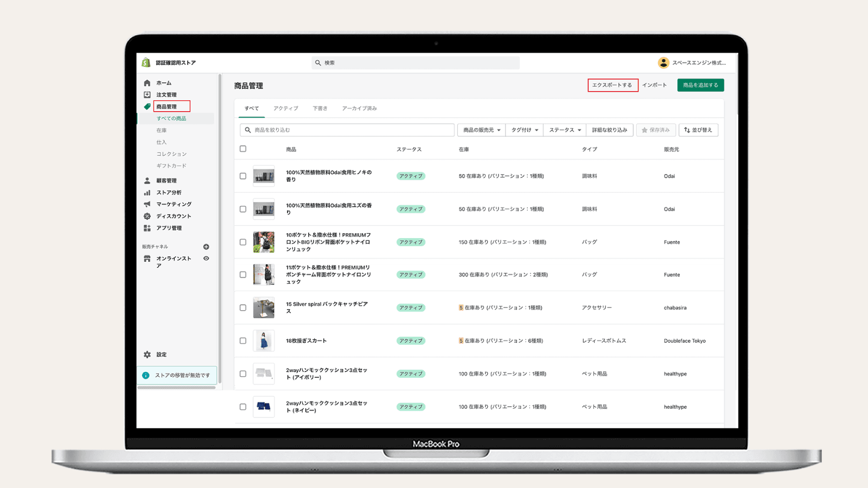868x488 pixels.
Task: Select the 下書き drafts tab
Action: pos(320,108)
